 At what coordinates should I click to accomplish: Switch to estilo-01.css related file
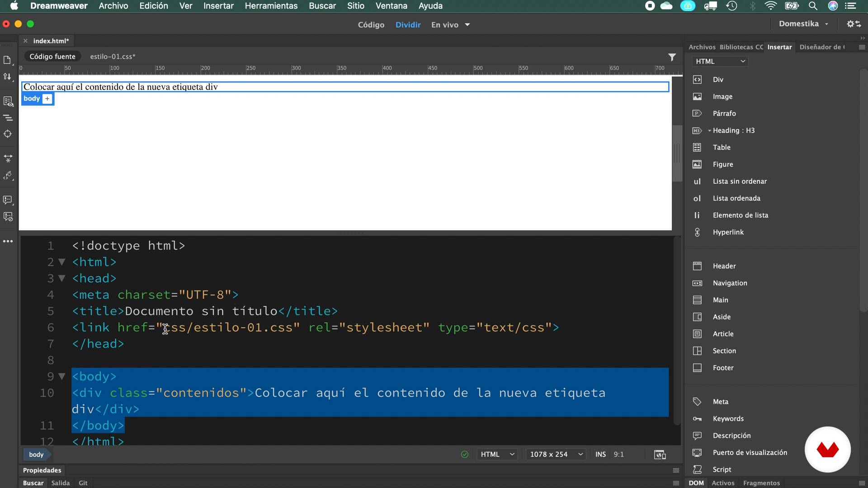point(113,57)
